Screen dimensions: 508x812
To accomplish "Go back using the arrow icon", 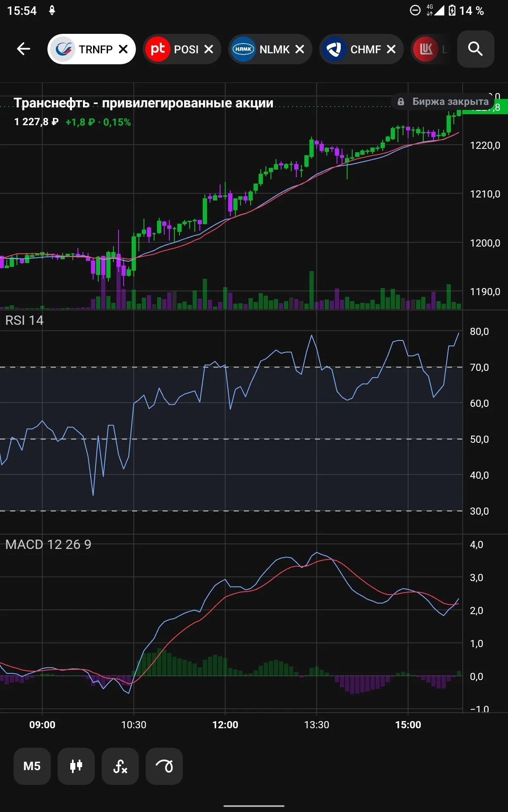I will [x=23, y=49].
